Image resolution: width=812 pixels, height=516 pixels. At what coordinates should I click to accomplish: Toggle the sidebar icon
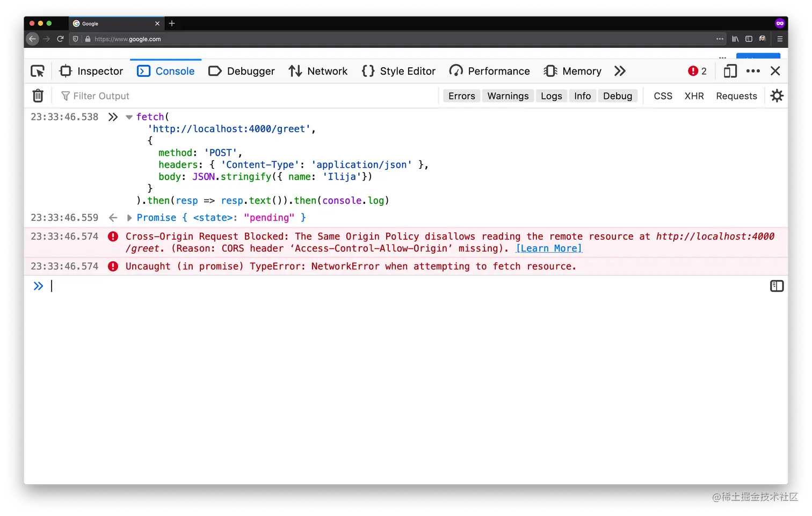(749, 39)
